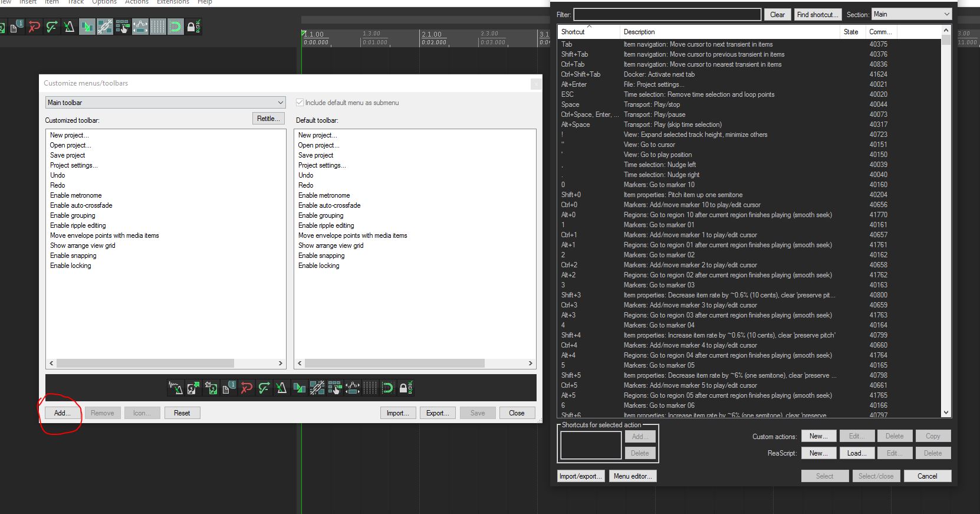Click Default toolbar list horizontal scrollbar
The image size is (980, 514).
(x=394, y=363)
